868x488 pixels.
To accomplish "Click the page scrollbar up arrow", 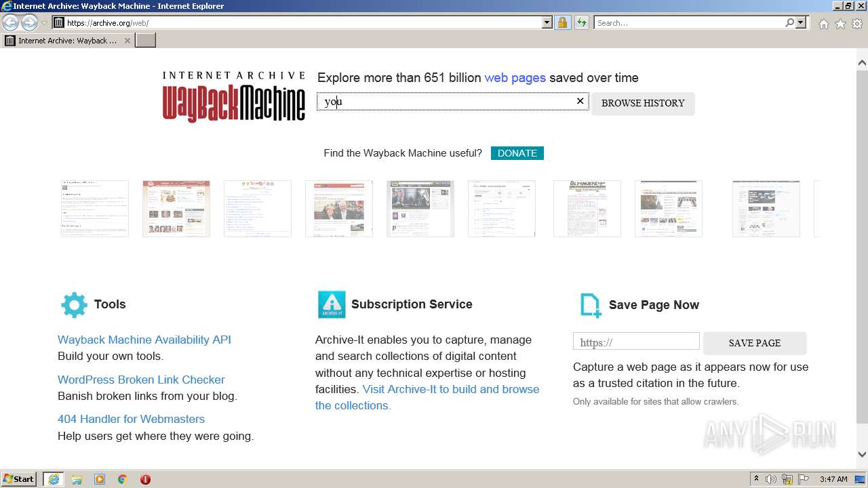I will 862,63.
